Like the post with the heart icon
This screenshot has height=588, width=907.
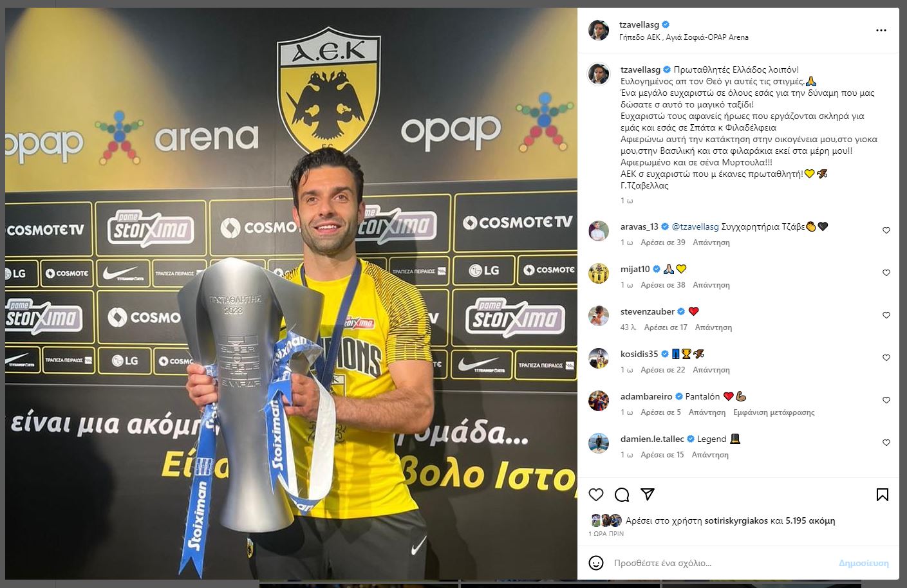pyautogui.click(x=596, y=494)
